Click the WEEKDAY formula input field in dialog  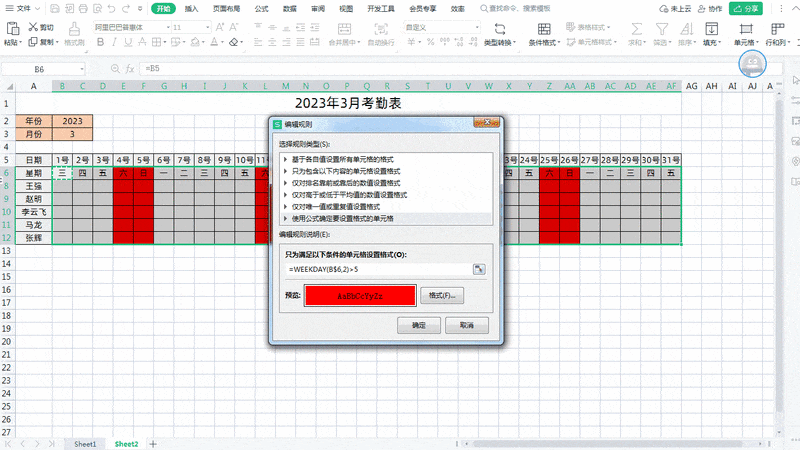tap(380, 269)
